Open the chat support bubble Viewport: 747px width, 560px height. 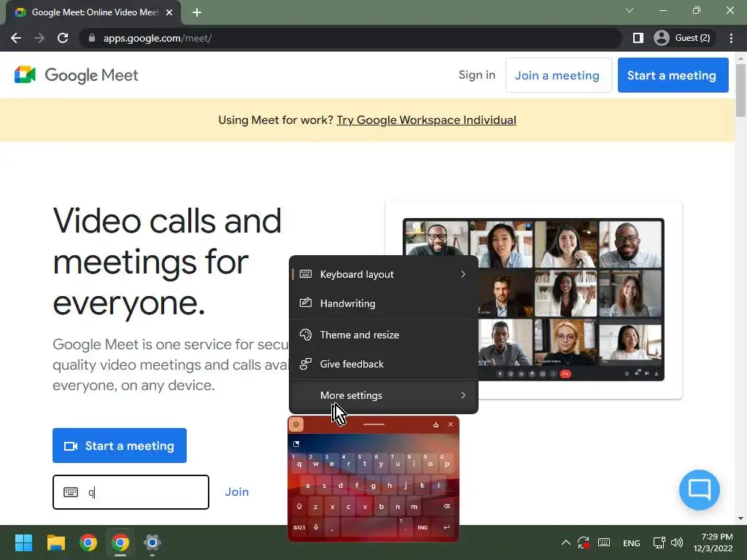[x=700, y=489]
